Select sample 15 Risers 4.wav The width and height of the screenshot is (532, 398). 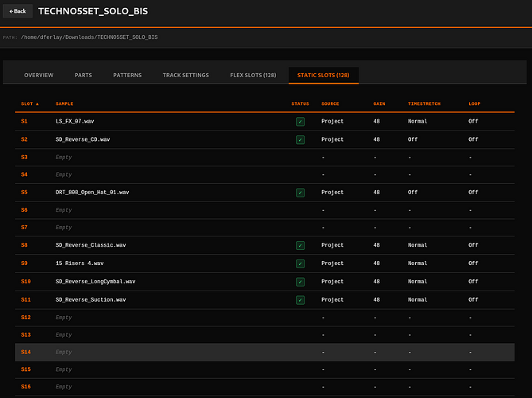80,263
